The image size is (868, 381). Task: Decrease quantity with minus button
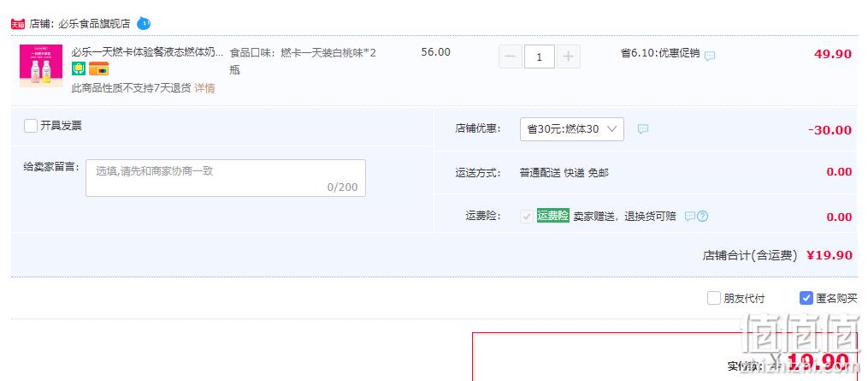coord(511,57)
